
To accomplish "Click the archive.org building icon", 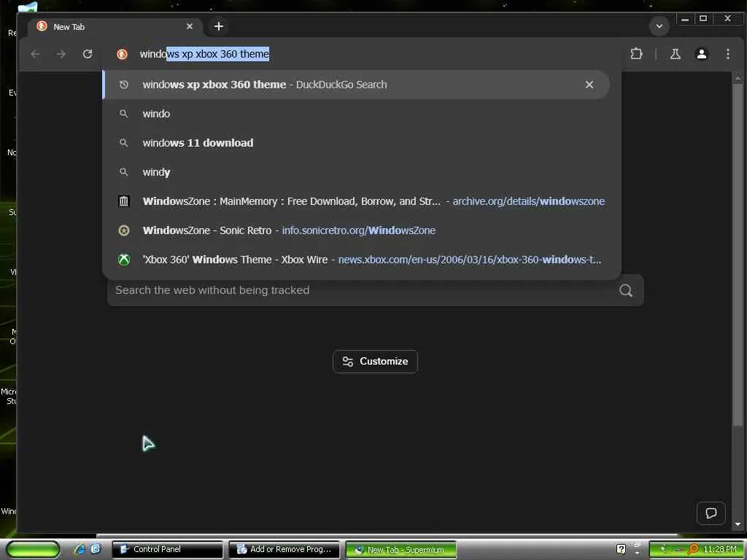I will click(124, 201).
